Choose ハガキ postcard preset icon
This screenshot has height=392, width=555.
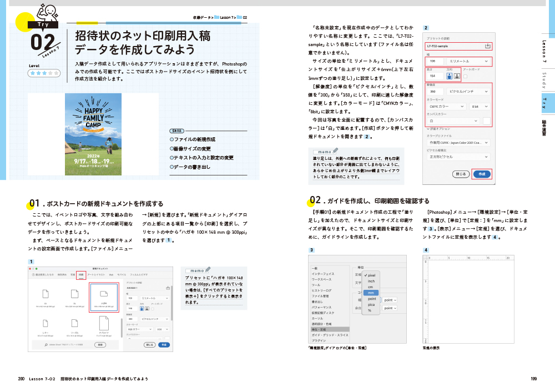point(104,294)
